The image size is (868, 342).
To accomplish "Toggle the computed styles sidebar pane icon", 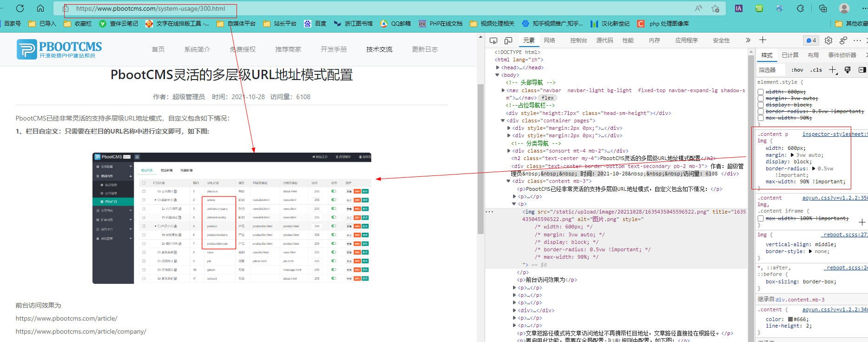I will (x=862, y=70).
